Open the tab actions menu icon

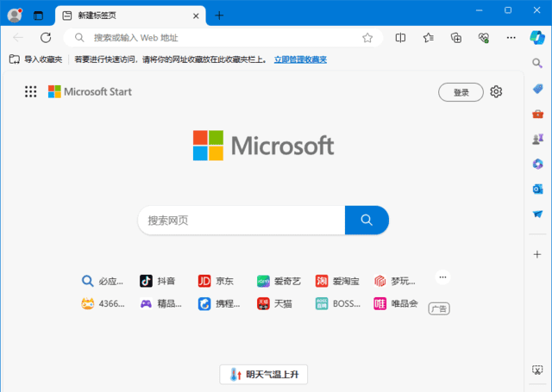click(38, 16)
